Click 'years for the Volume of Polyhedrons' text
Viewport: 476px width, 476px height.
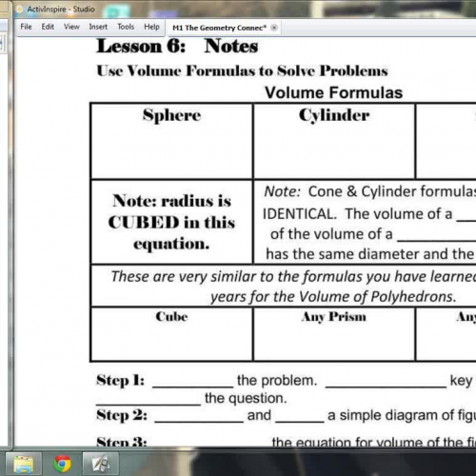click(x=333, y=297)
